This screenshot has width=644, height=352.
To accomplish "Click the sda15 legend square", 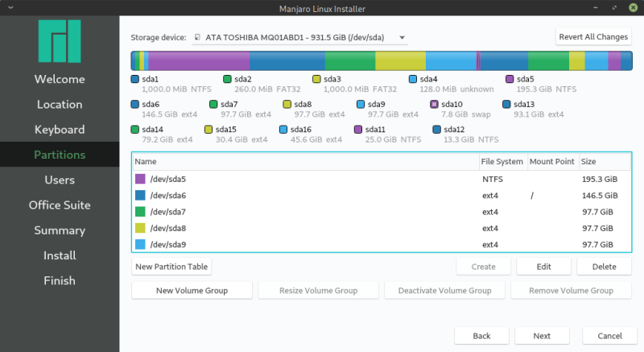I will click(208, 130).
